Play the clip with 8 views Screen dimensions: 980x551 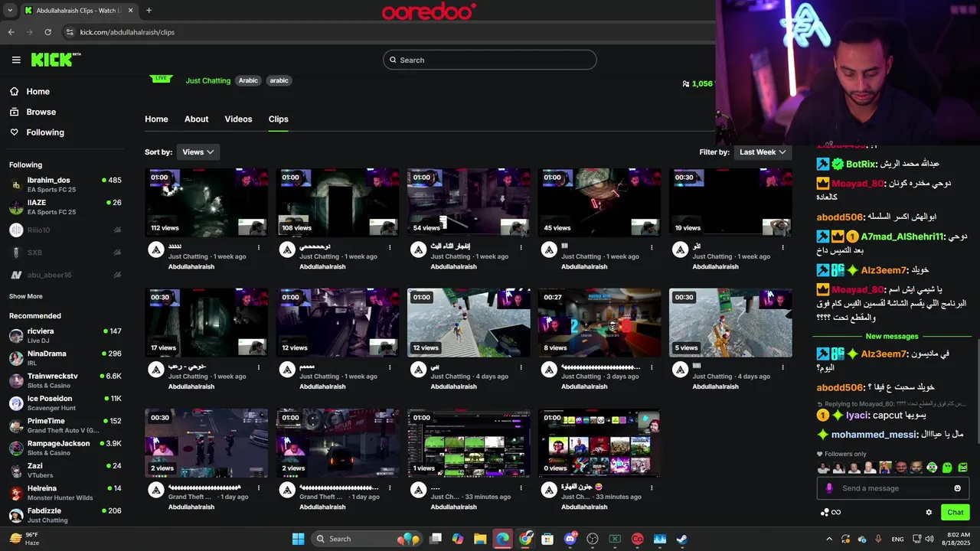599,323
